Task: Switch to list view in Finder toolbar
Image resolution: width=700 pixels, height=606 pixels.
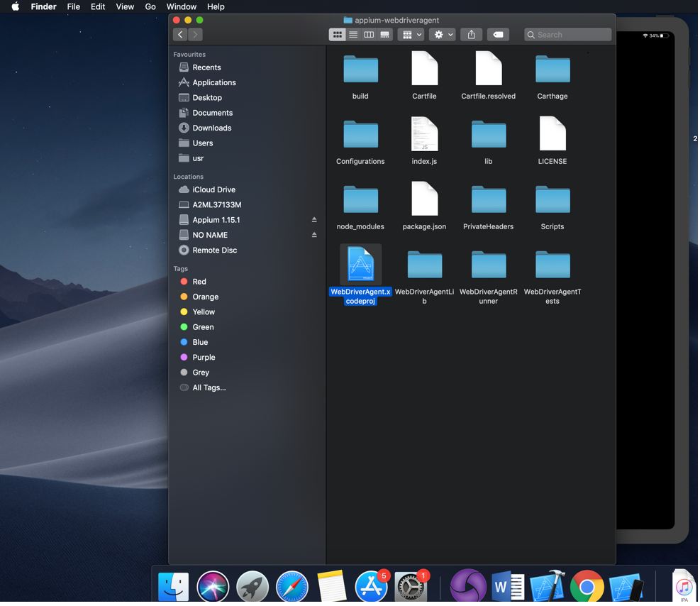Action: point(353,34)
